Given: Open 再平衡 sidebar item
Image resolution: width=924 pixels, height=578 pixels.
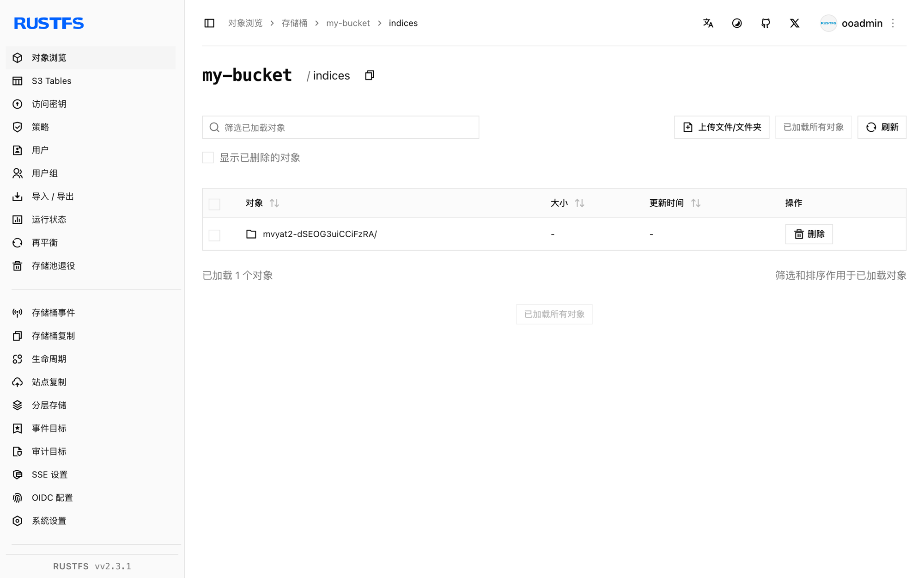Looking at the screenshot, I should click(91, 243).
